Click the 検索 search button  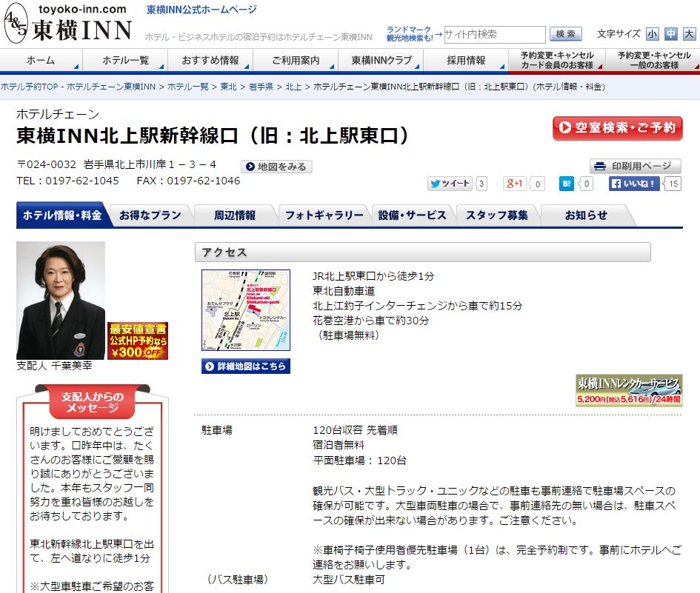coord(566,34)
